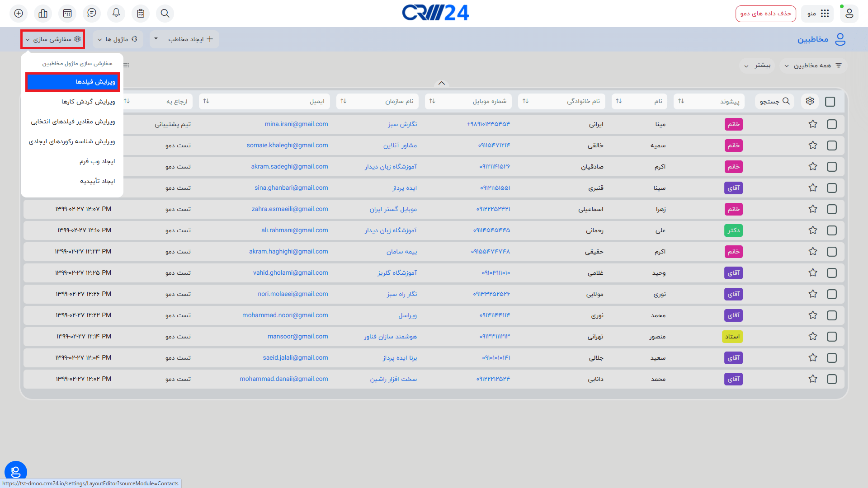Star the contact mina.irani row

tap(813, 124)
